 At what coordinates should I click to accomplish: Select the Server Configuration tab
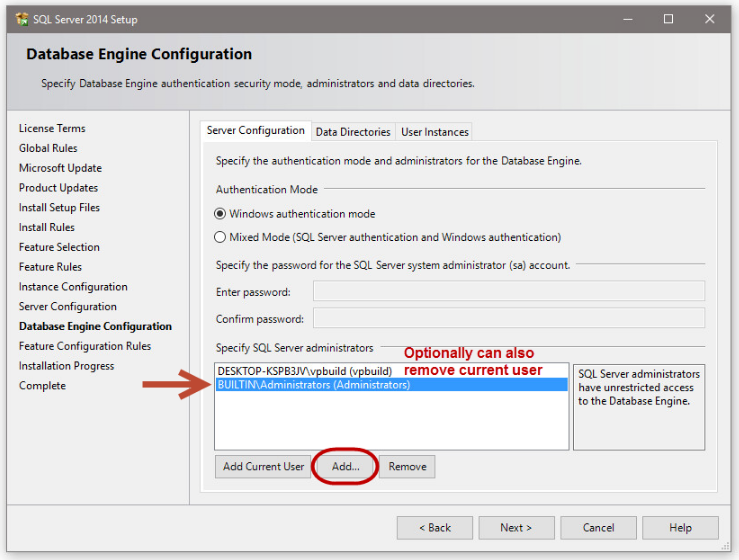pos(255,131)
